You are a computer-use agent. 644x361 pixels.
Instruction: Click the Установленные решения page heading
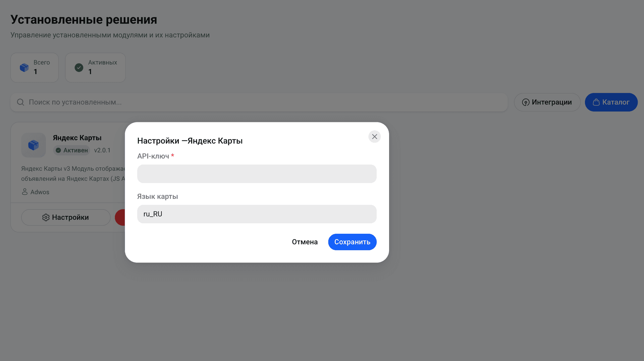pos(84,19)
